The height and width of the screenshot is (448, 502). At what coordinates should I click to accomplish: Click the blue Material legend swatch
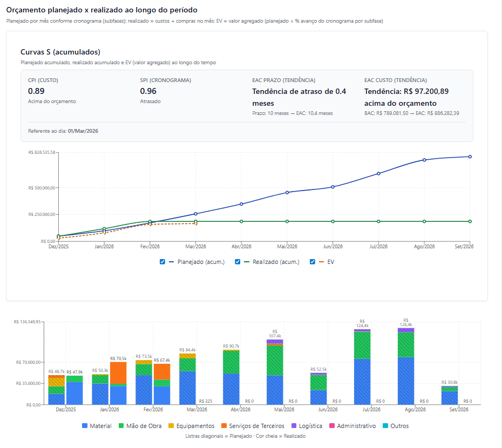(x=85, y=426)
